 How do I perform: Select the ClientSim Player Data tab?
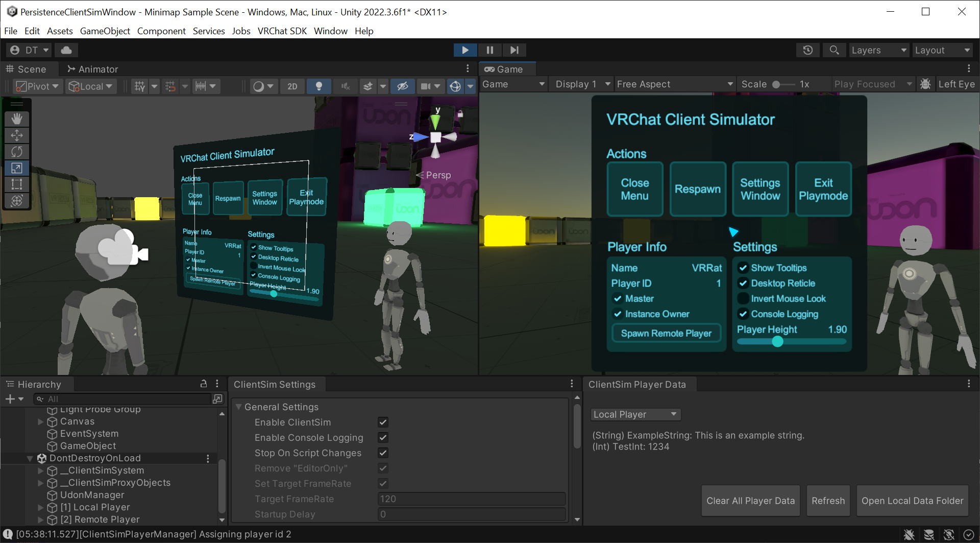click(637, 385)
